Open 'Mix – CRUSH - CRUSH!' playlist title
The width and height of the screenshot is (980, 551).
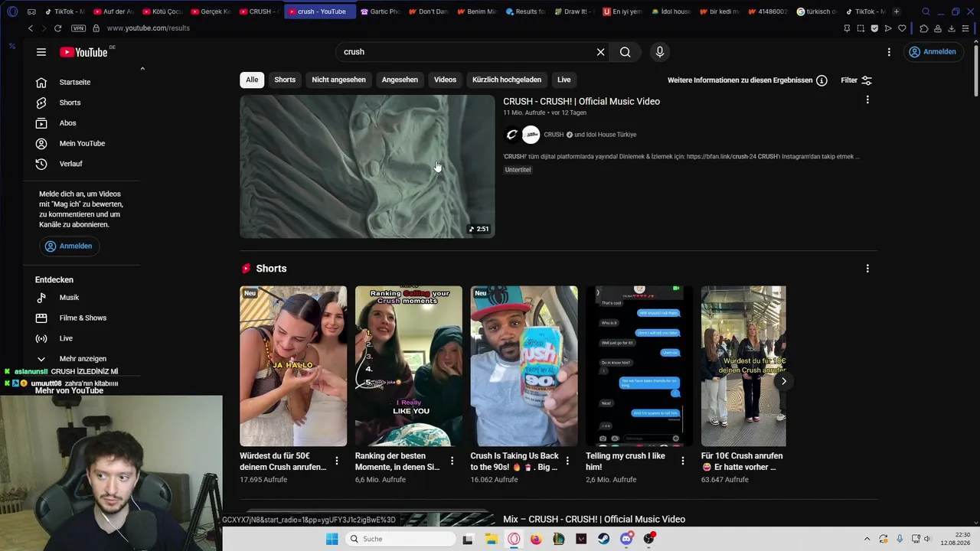(x=594, y=520)
